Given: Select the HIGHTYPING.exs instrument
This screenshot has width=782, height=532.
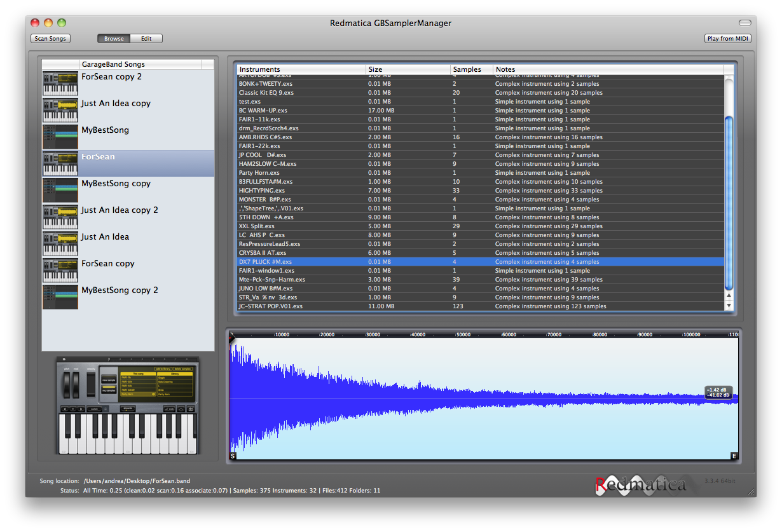Looking at the screenshot, I should click(481, 191).
